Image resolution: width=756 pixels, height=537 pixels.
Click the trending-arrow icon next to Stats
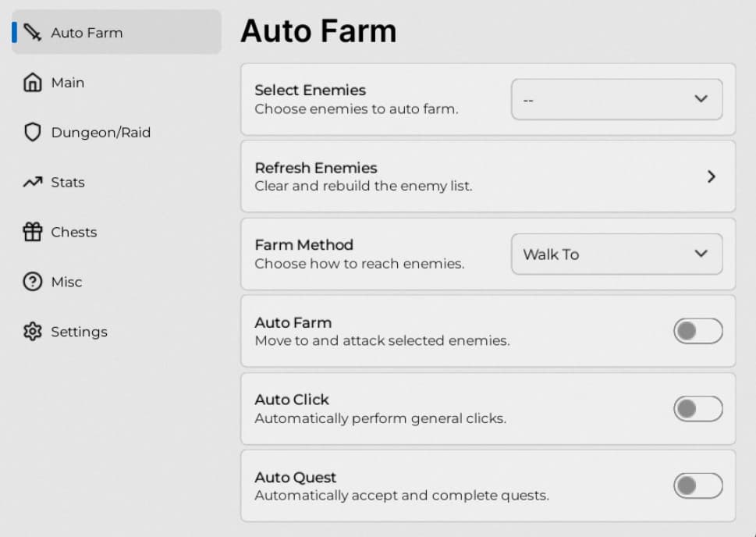coord(31,182)
